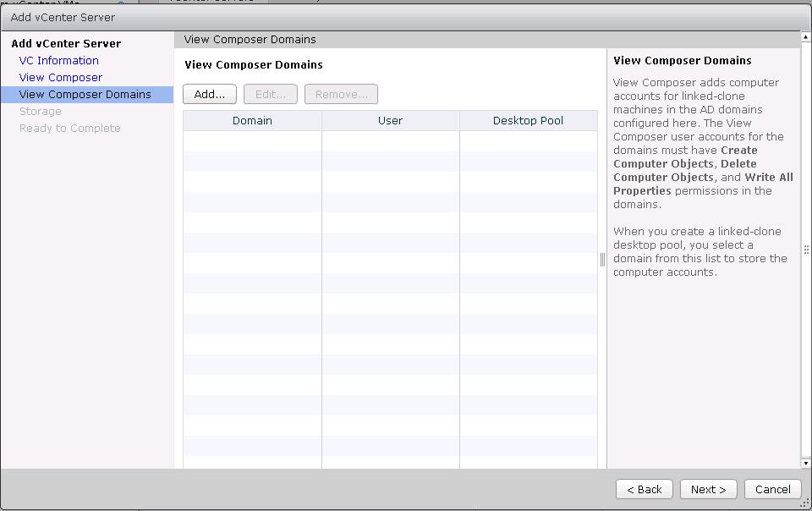Click the grip handle on the right scrollbar

(x=806, y=250)
